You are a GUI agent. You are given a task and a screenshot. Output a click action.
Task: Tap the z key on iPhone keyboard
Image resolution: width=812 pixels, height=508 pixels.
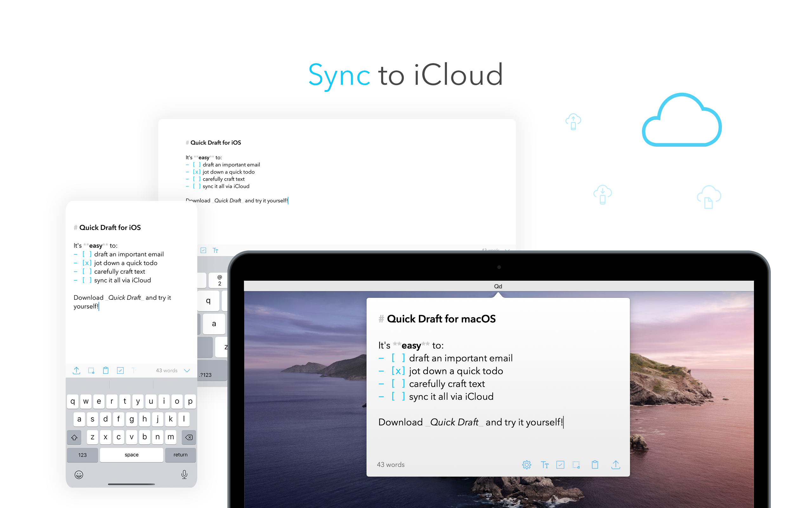tap(92, 437)
